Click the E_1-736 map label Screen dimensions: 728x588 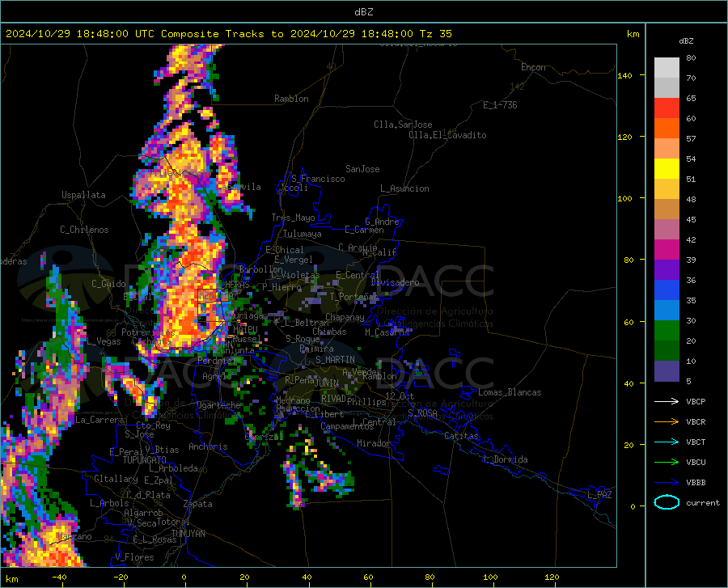point(500,105)
